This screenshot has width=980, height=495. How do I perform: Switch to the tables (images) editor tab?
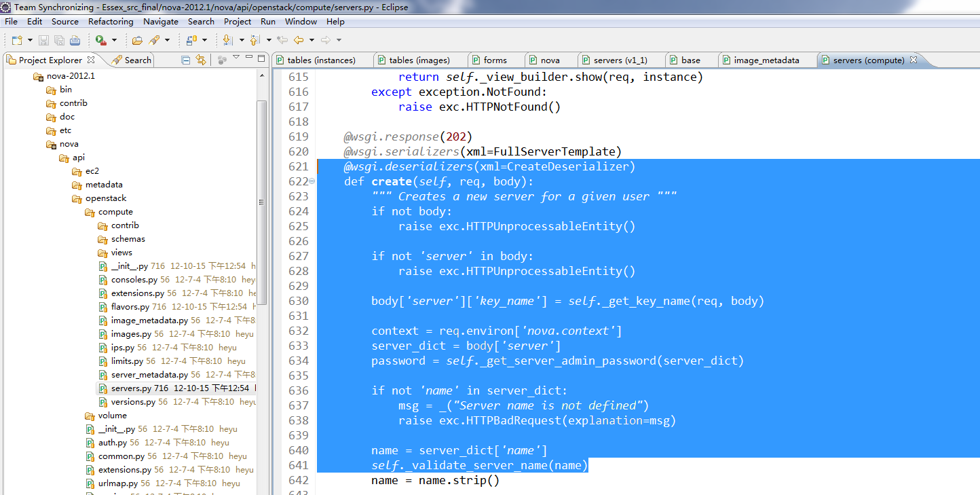(x=420, y=60)
